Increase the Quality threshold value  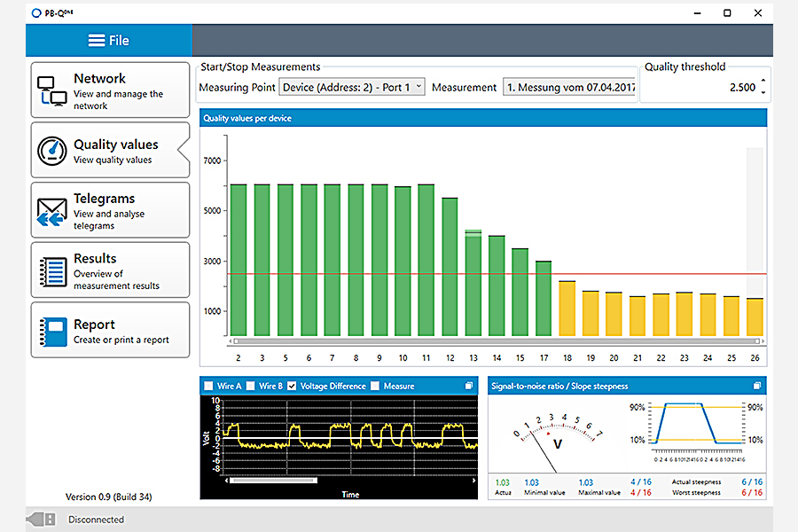click(x=763, y=82)
